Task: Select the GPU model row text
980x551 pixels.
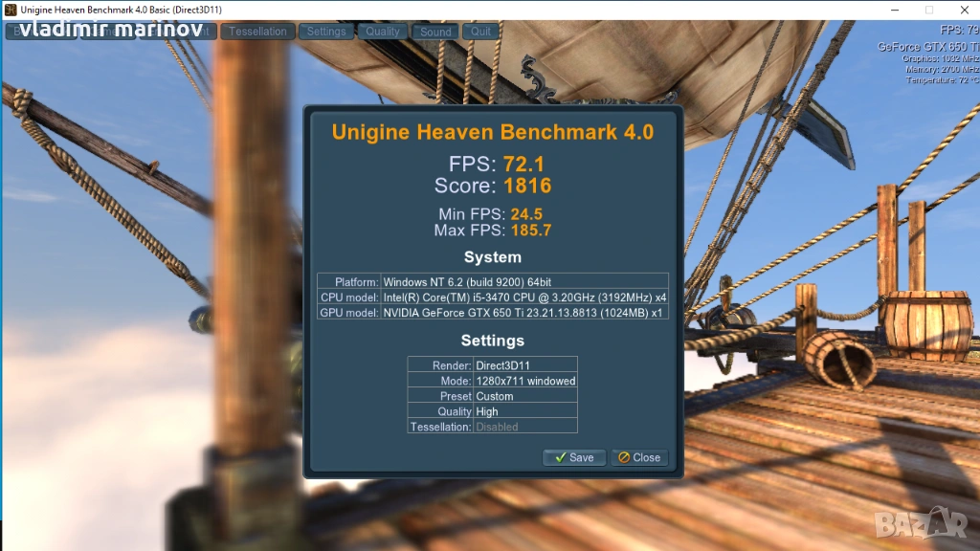Action: tap(523, 313)
